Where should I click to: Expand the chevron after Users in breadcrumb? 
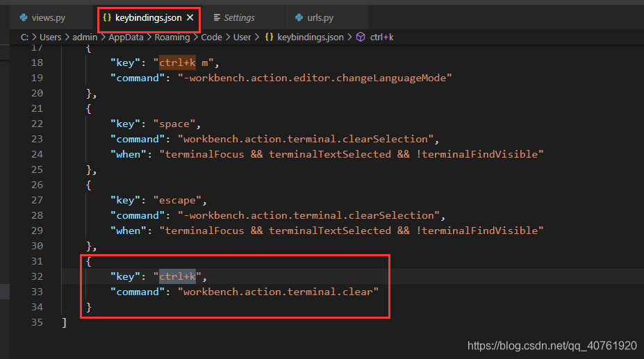click(x=67, y=37)
